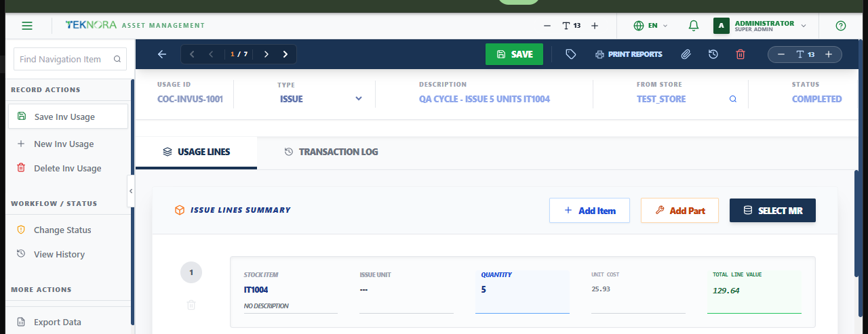Increase font size in top header
This screenshot has height=334, width=868.
click(595, 26)
